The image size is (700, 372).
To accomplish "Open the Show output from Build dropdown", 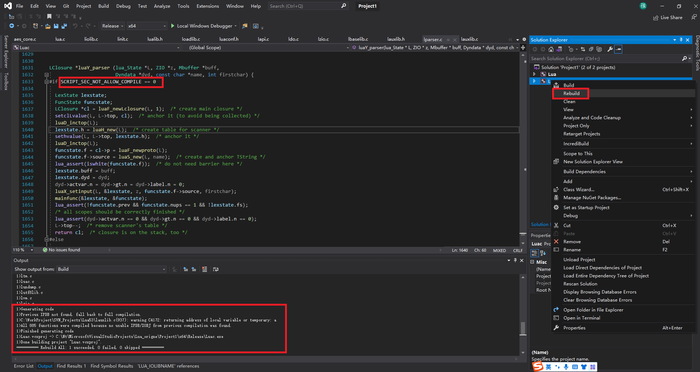I will [112, 269].
